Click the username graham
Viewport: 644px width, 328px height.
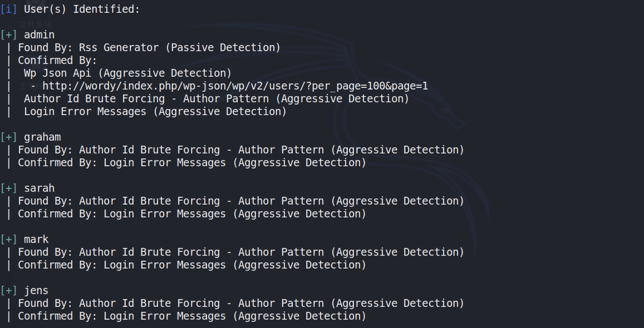tap(42, 137)
